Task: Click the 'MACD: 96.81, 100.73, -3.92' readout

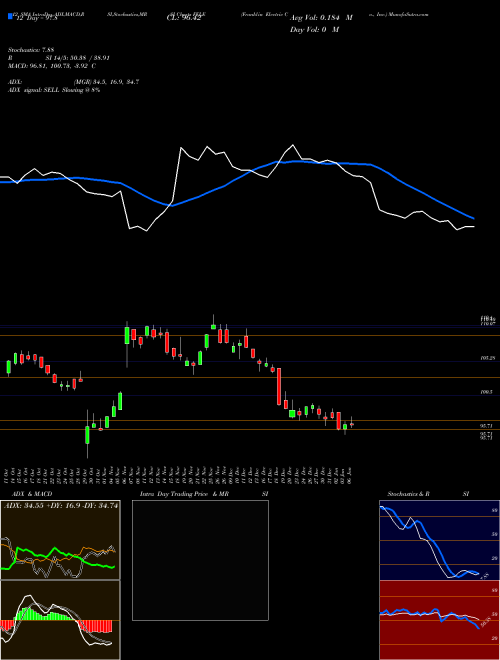Action: point(48,66)
